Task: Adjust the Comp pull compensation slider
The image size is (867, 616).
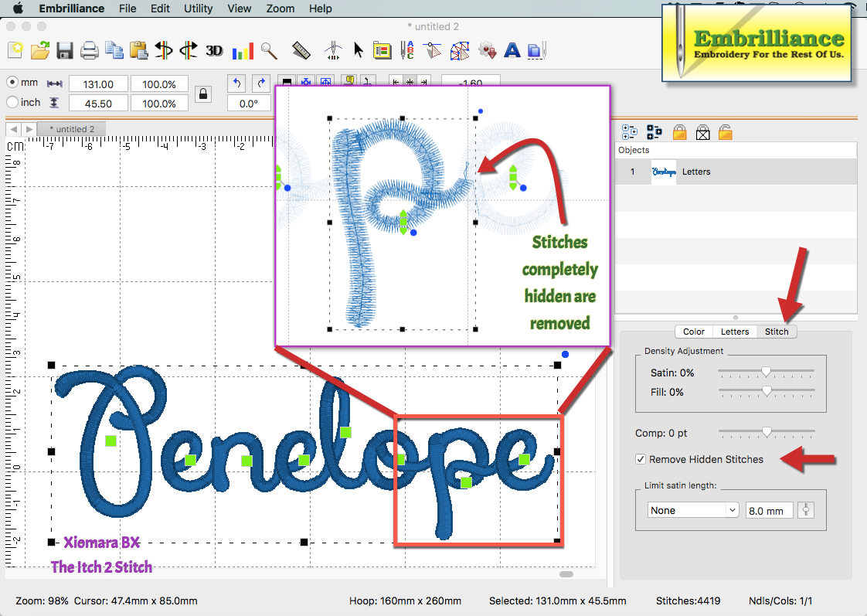Action: (x=766, y=432)
